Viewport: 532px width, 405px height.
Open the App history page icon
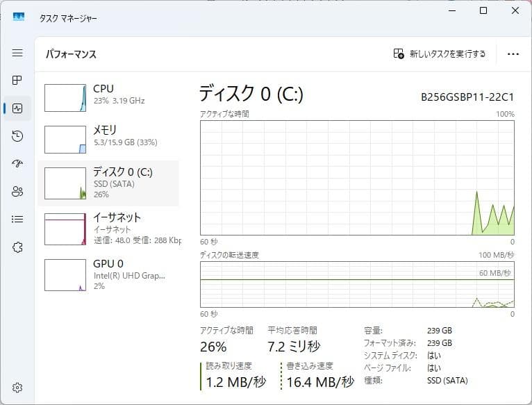(x=17, y=135)
